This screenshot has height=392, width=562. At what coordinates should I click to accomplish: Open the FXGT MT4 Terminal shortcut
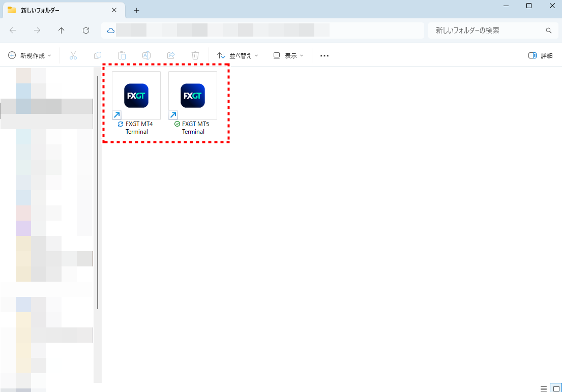[x=136, y=96]
